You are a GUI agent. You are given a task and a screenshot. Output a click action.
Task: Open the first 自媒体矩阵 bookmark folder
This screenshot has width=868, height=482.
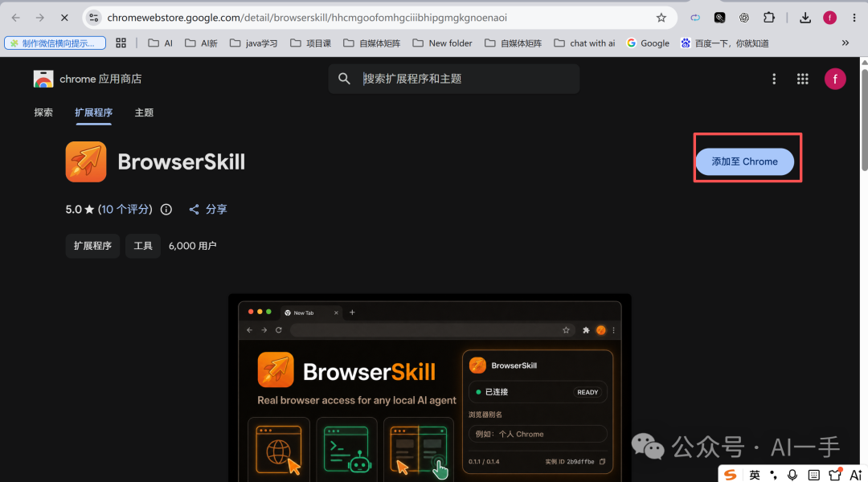371,43
